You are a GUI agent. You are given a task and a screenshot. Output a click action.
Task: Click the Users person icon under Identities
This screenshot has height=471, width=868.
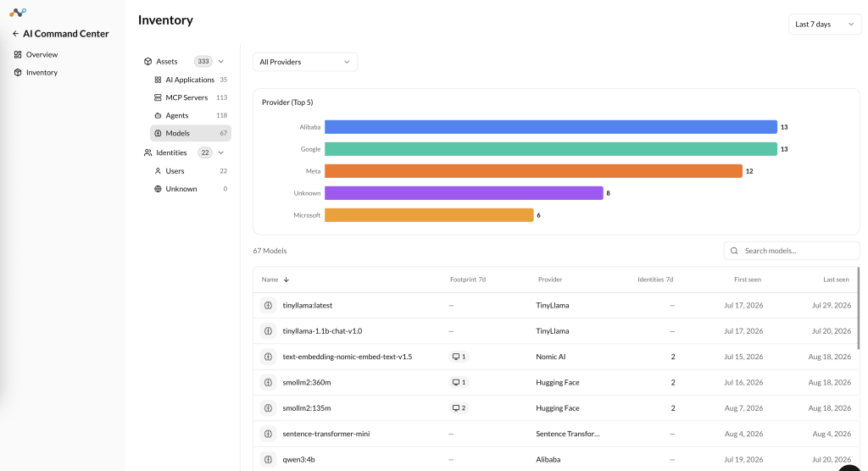click(x=158, y=171)
